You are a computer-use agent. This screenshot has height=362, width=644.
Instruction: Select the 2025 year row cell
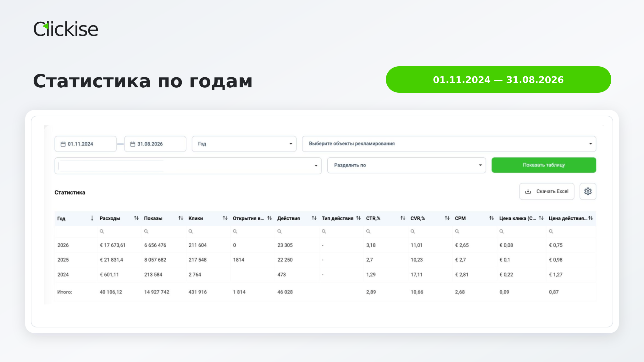63,260
